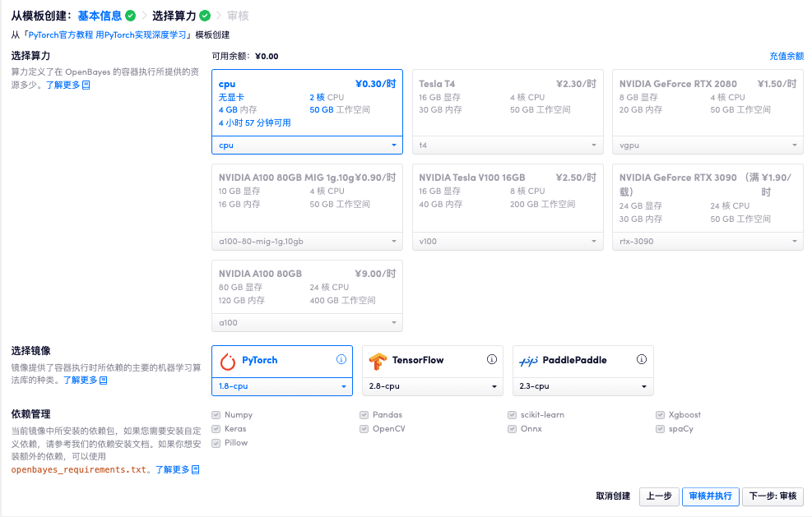This screenshot has height=517, width=812.
Task: Open the PyTorch image info icon
Action: 341,359
